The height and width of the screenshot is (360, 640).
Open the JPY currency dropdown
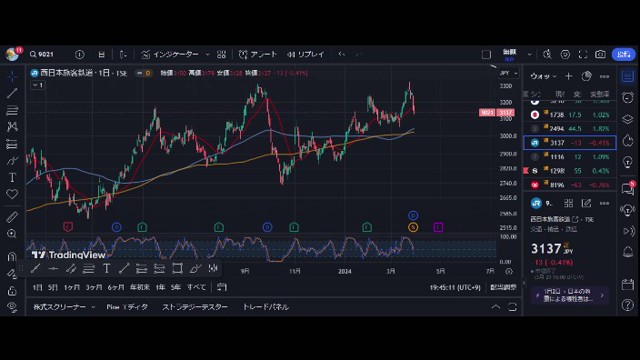(509, 73)
